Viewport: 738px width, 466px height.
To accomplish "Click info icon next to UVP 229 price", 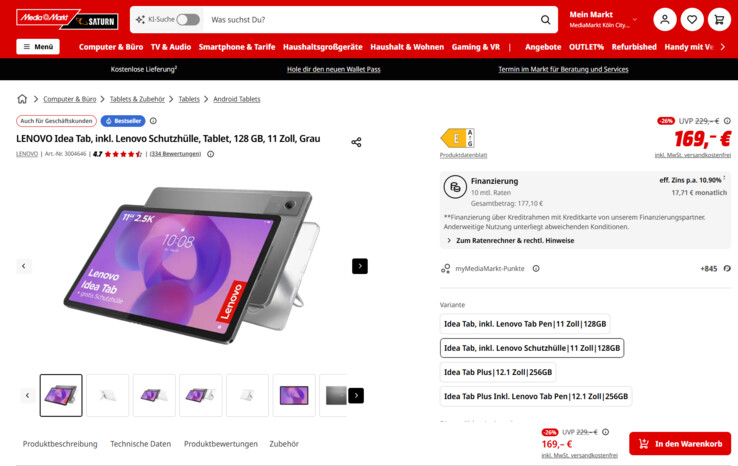I will 727,121.
